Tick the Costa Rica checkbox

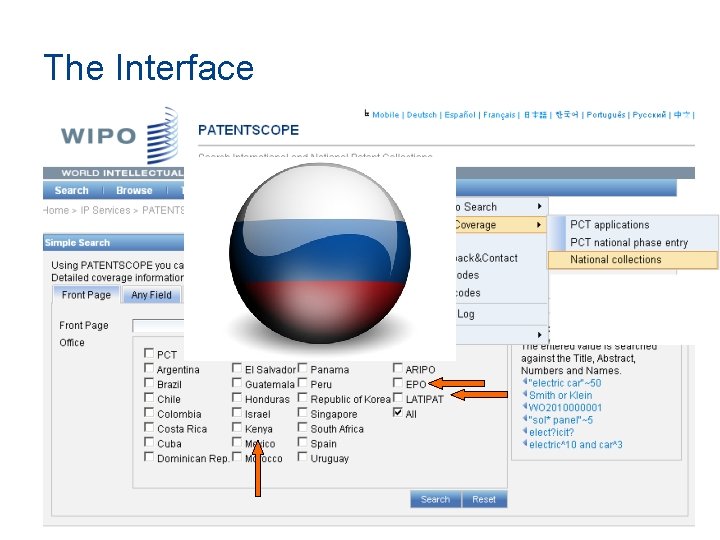tap(149, 428)
